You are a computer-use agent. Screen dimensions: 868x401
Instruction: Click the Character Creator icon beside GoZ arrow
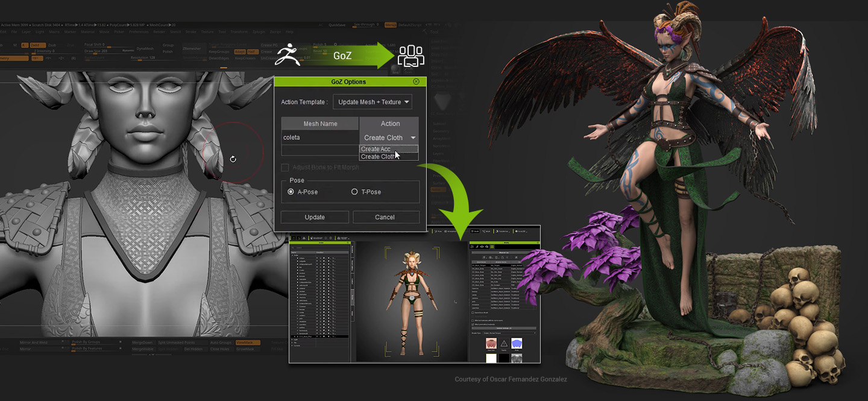(x=410, y=56)
